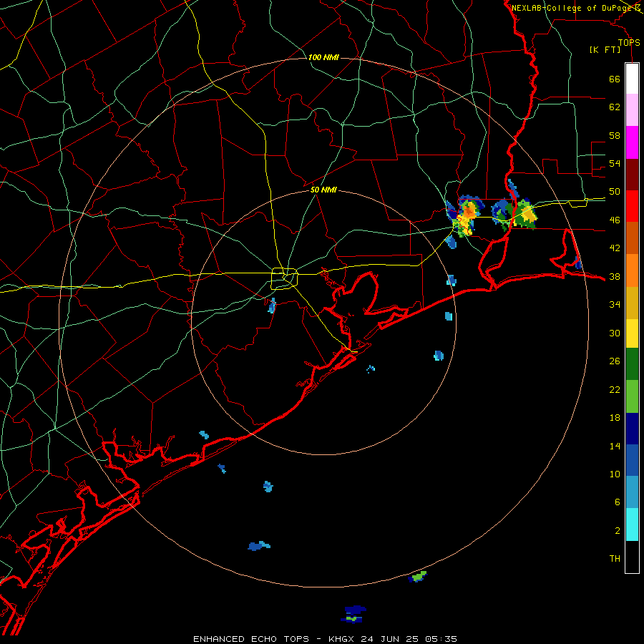Click the "62" legend value
Image resolution: width=644 pixels, height=644 pixels.
615,107
